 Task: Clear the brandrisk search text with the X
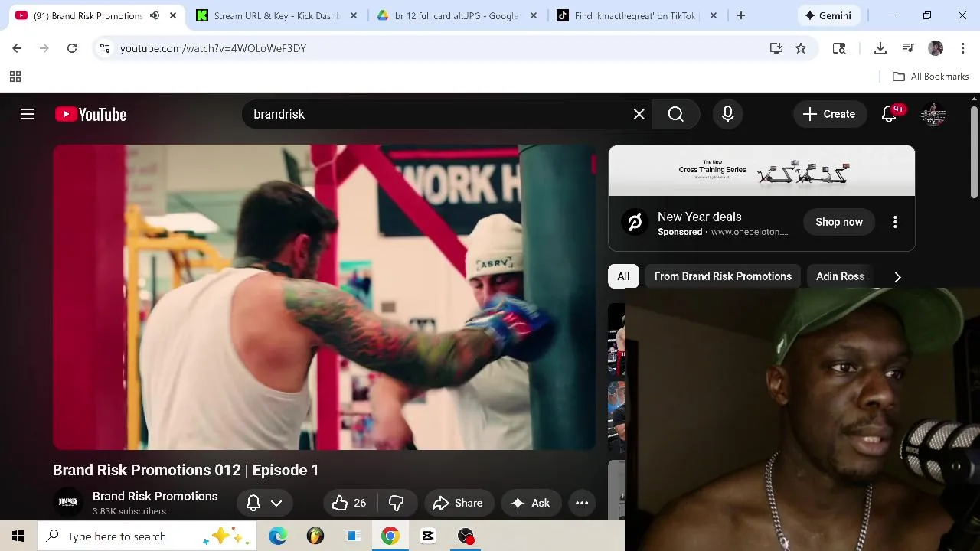[x=639, y=114]
